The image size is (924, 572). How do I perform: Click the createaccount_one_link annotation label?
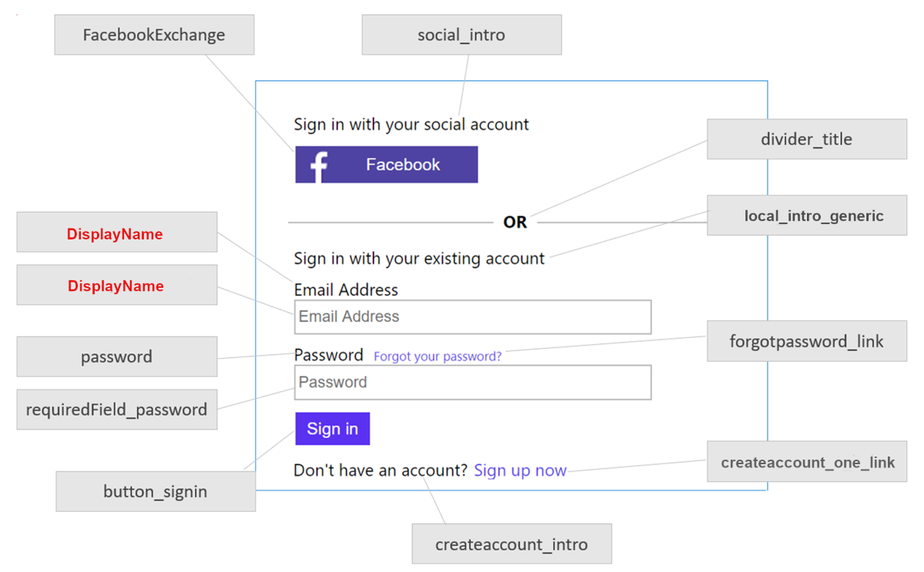pos(807,462)
